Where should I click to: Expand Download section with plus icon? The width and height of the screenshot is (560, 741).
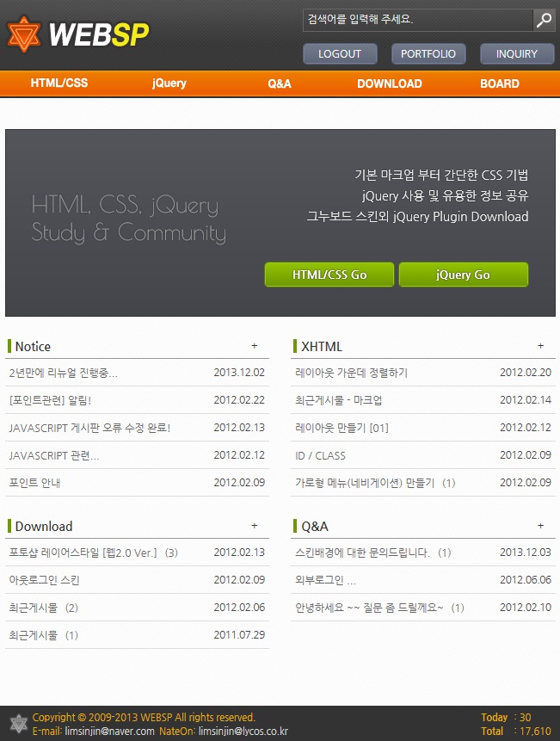pos(254,526)
